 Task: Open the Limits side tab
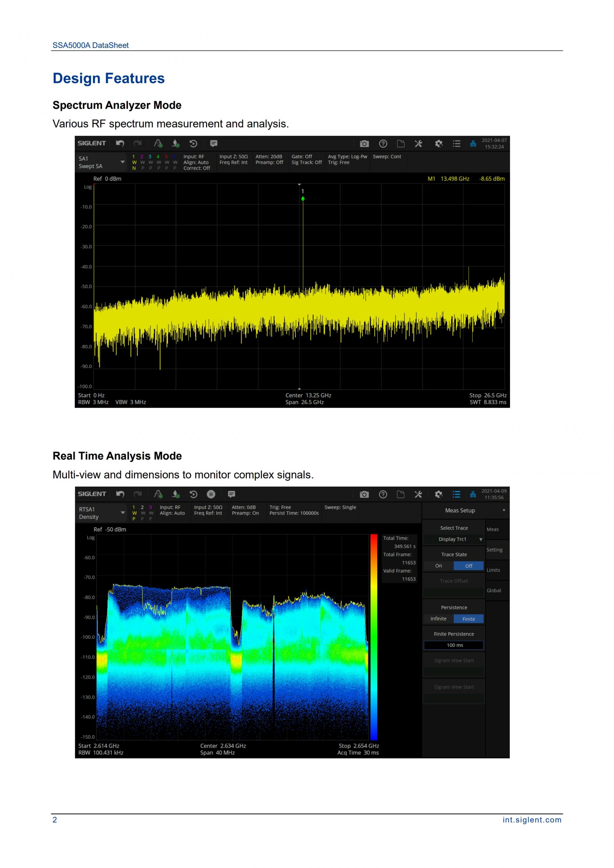click(x=493, y=570)
